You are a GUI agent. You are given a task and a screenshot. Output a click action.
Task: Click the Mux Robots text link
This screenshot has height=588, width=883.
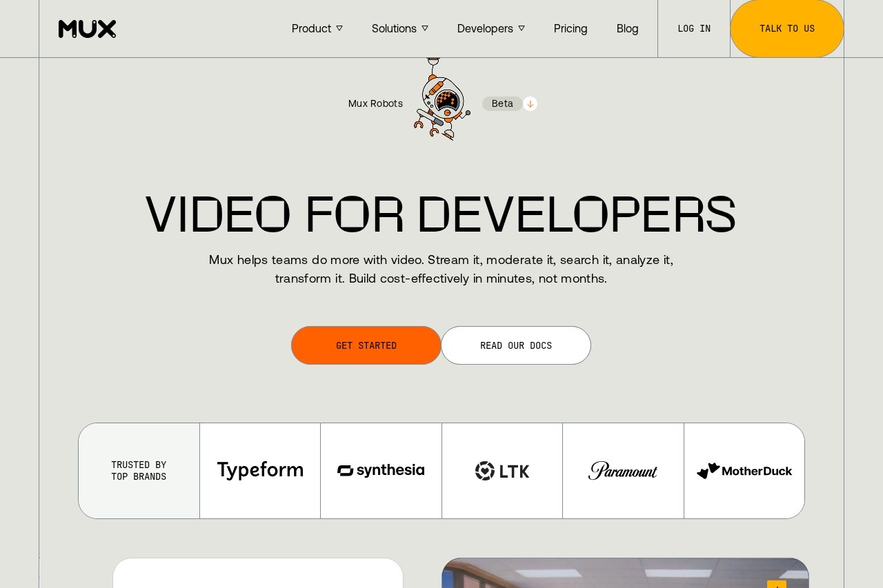coord(375,103)
